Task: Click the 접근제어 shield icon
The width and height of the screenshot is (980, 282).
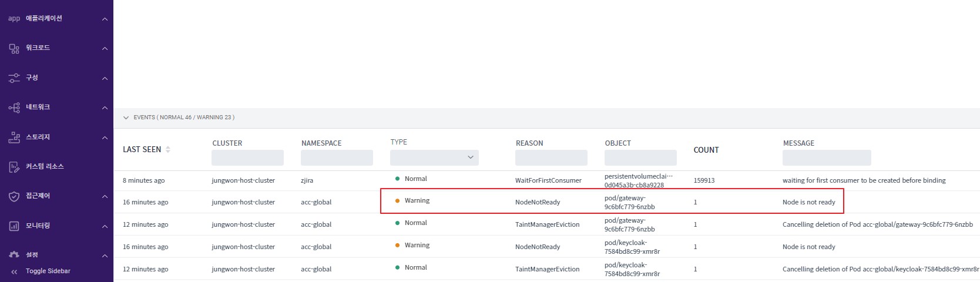Action: coord(14,196)
